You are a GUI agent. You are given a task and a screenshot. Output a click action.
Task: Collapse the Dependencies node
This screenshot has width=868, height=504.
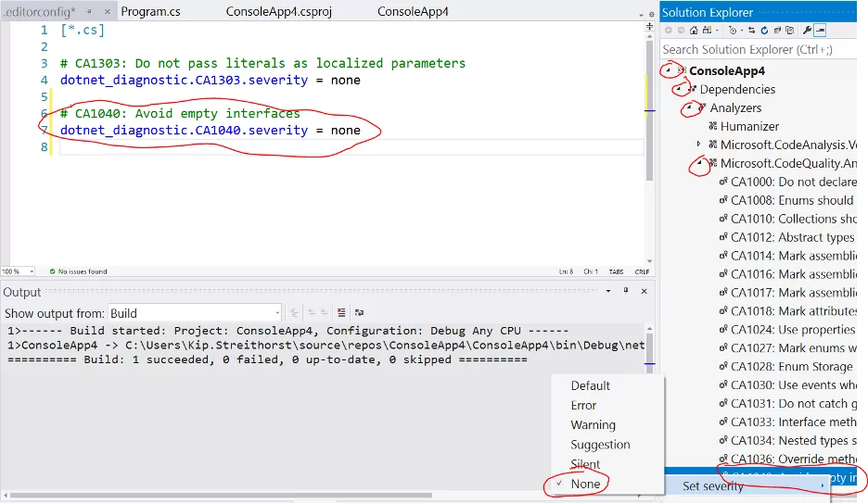point(679,89)
